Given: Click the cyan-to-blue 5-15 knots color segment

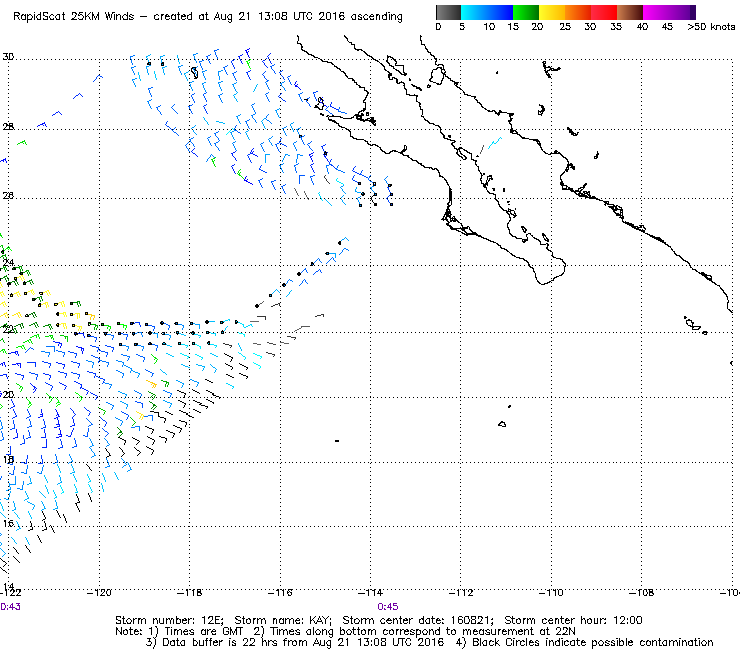Looking at the screenshot, I should point(487,12).
